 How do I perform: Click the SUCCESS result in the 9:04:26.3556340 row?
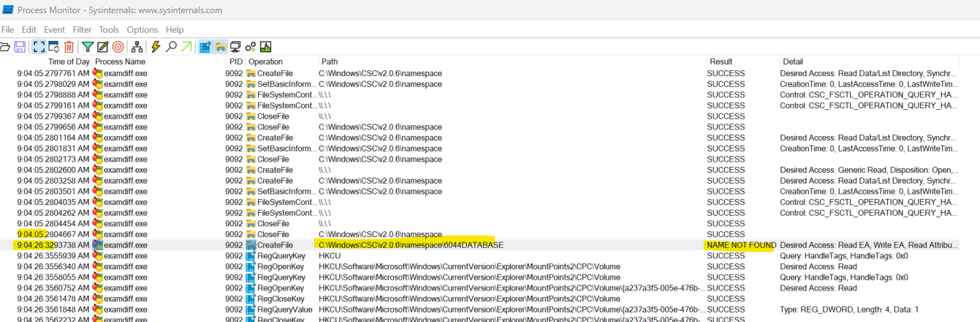(x=726, y=266)
